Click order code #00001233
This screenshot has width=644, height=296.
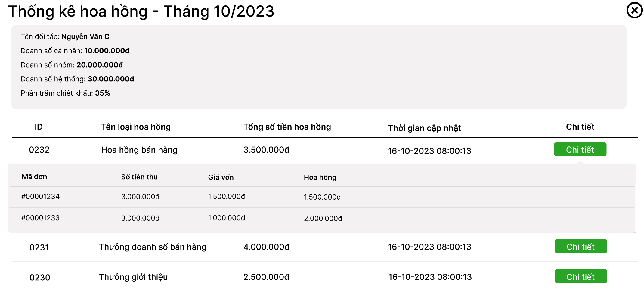[x=40, y=218]
